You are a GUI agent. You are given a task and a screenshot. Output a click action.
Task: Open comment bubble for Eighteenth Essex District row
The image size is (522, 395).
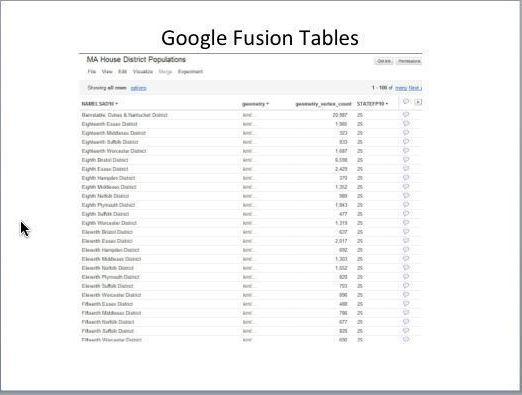tap(406, 124)
